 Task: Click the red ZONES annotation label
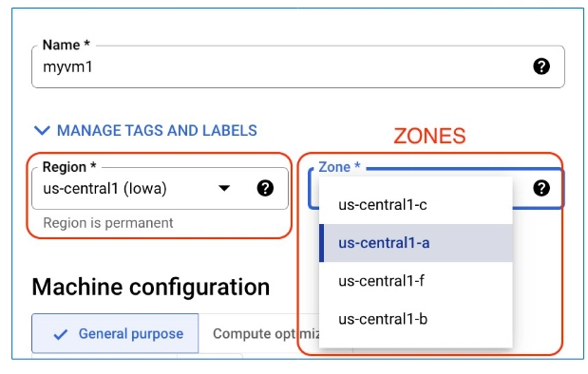tap(429, 136)
